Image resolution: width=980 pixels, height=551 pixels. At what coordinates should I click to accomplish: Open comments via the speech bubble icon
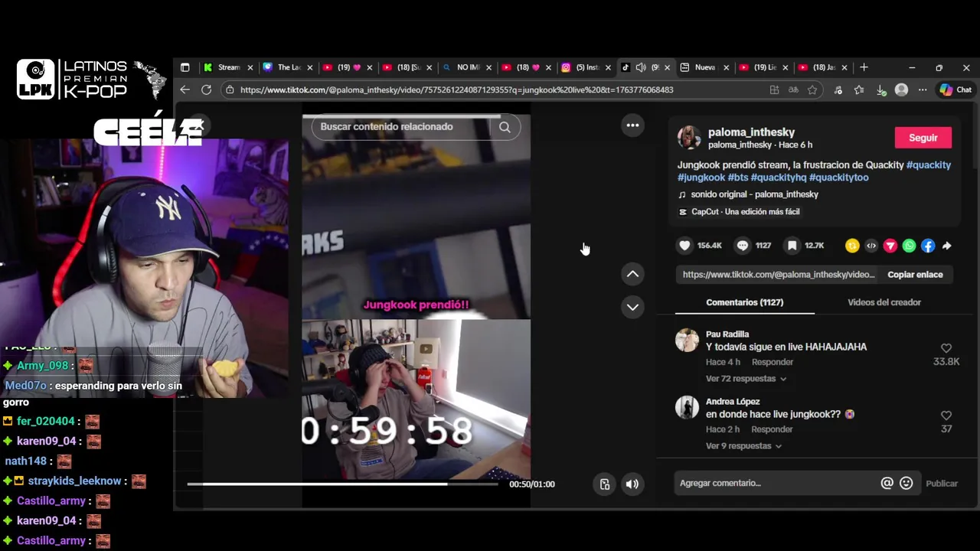742,246
